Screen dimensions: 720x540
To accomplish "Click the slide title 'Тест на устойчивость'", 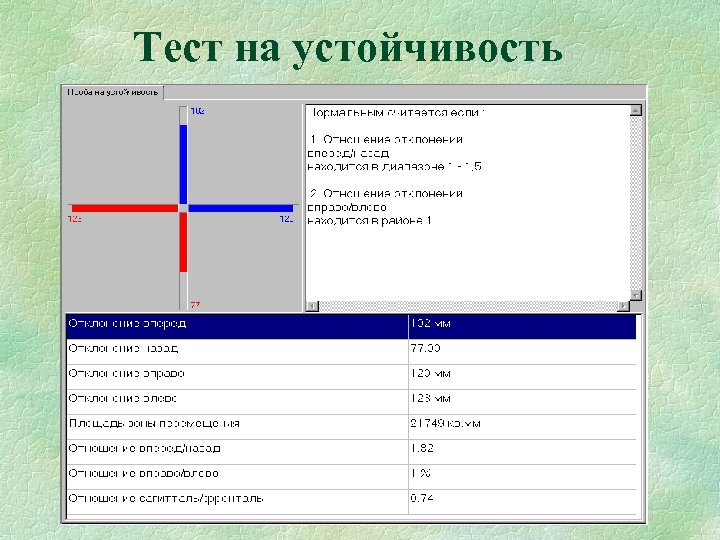I will pos(348,47).
